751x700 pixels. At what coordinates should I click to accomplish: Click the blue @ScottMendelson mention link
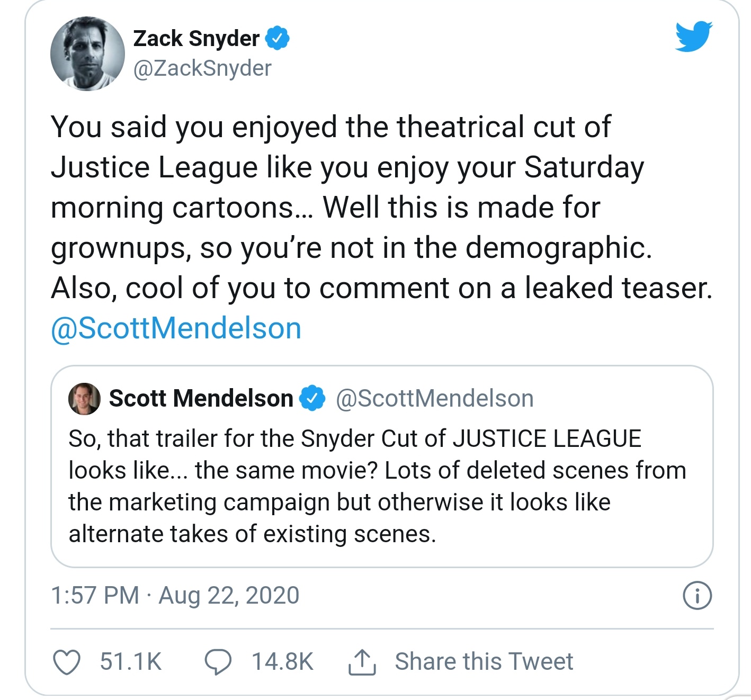(176, 328)
